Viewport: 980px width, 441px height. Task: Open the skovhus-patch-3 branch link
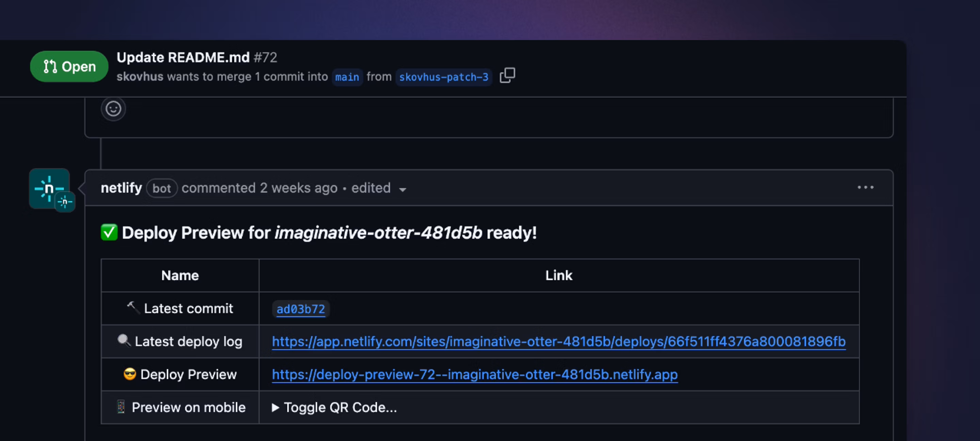coord(444,77)
